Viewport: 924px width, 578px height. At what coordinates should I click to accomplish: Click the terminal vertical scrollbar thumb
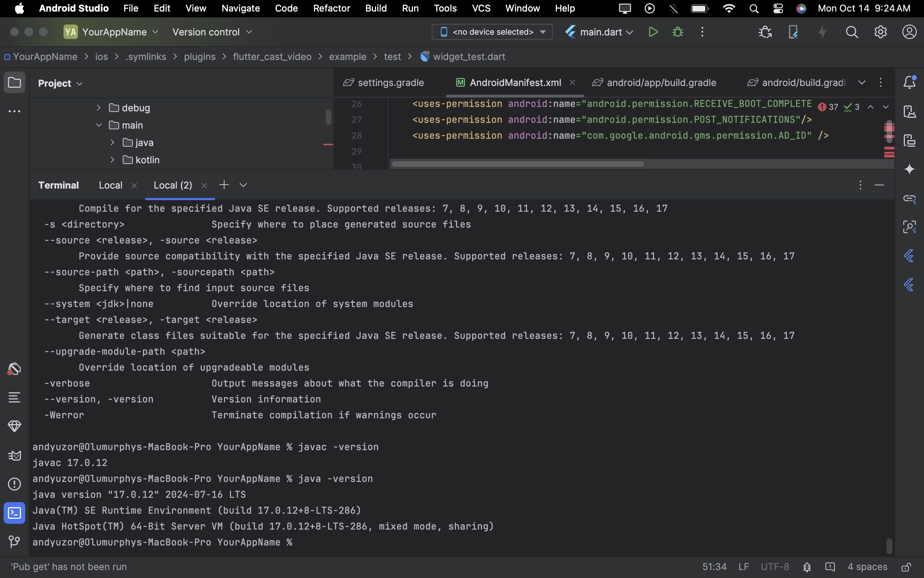[x=889, y=546]
